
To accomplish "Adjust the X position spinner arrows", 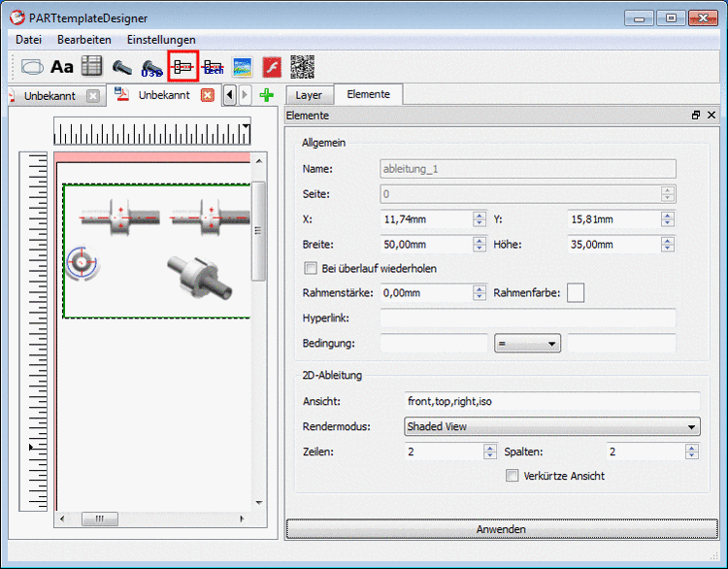I will 480,219.
